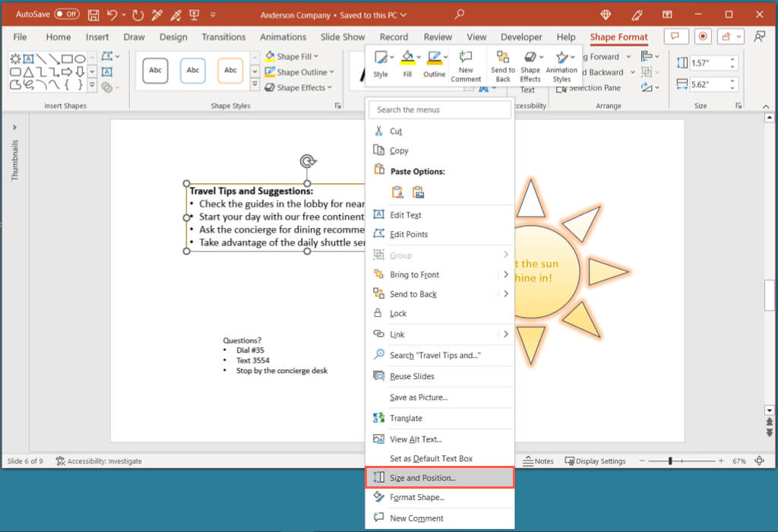Open Animation Styles in mini toolbar
This screenshot has width=778, height=532.
coord(561,65)
